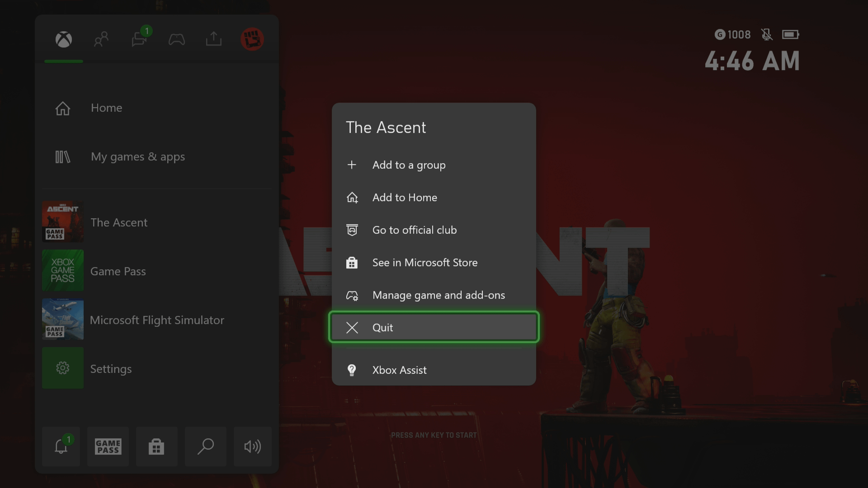This screenshot has width=868, height=488.
Task: Open the Xbox guide home icon
Action: pos(63,40)
